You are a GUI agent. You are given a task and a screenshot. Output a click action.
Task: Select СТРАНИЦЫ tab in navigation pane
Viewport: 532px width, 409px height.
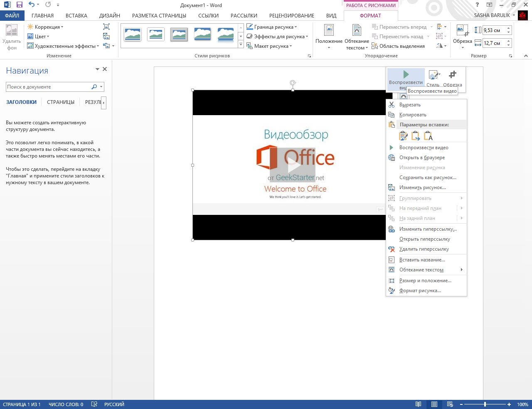[61, 102]
